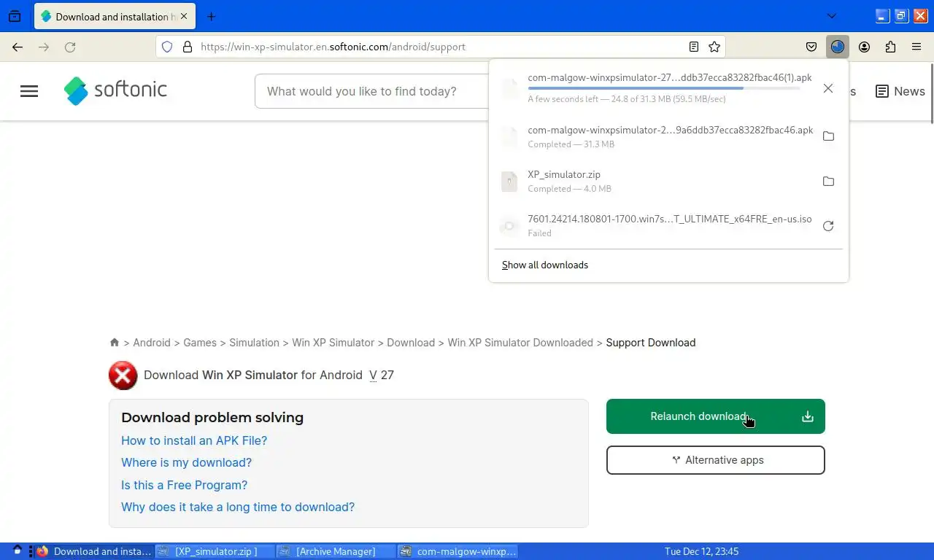Reload the current page
The width and height of the screenshot is (934, 560).
pyautogui.click(x=70, y=47)
